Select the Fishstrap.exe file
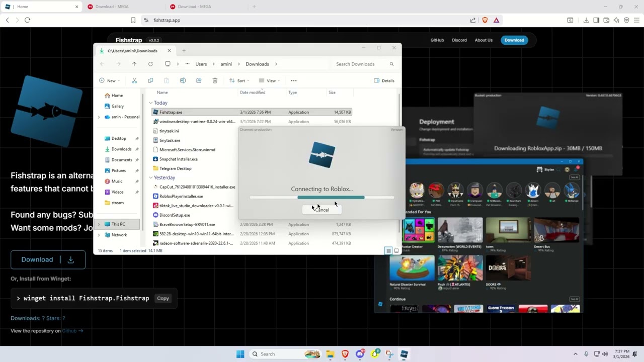This screenshot has width=644, height=362. (252, 112)
